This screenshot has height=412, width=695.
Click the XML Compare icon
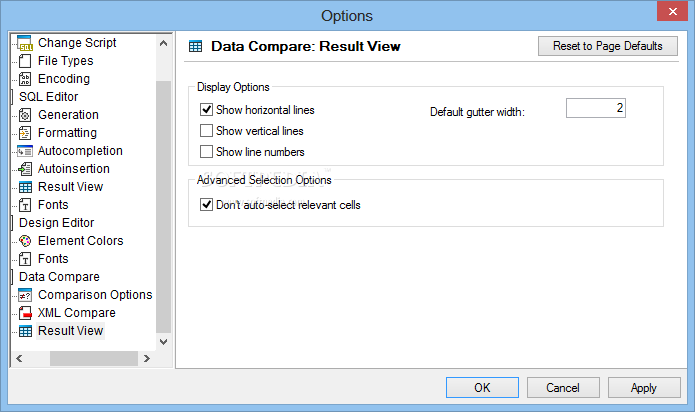click(25, 313)
